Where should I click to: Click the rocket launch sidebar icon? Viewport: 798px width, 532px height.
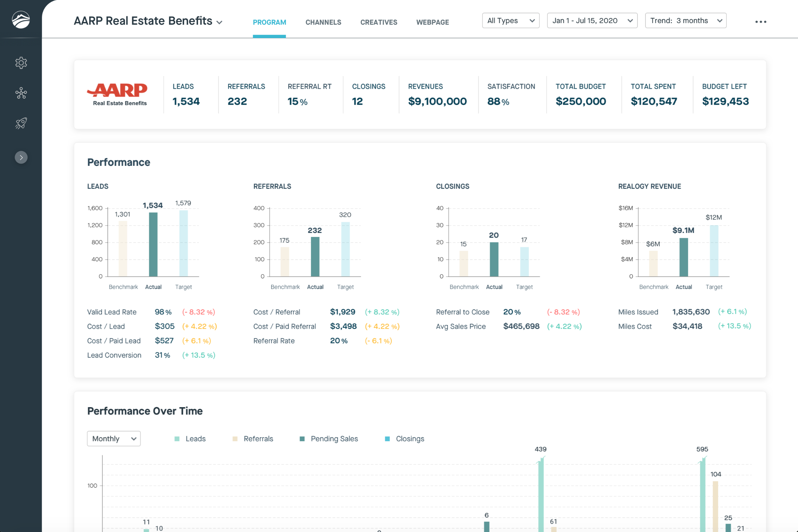tap(21, 123)
